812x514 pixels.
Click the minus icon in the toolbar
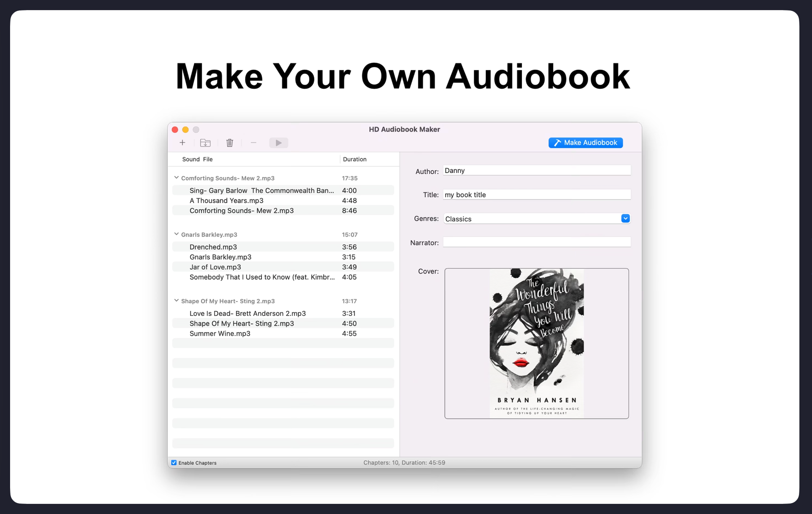[253, 143]
